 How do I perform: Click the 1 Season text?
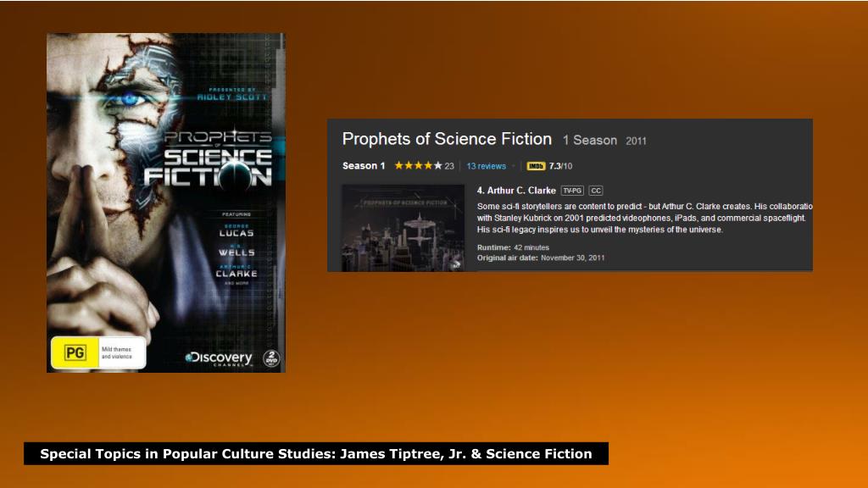pos(590,141)
